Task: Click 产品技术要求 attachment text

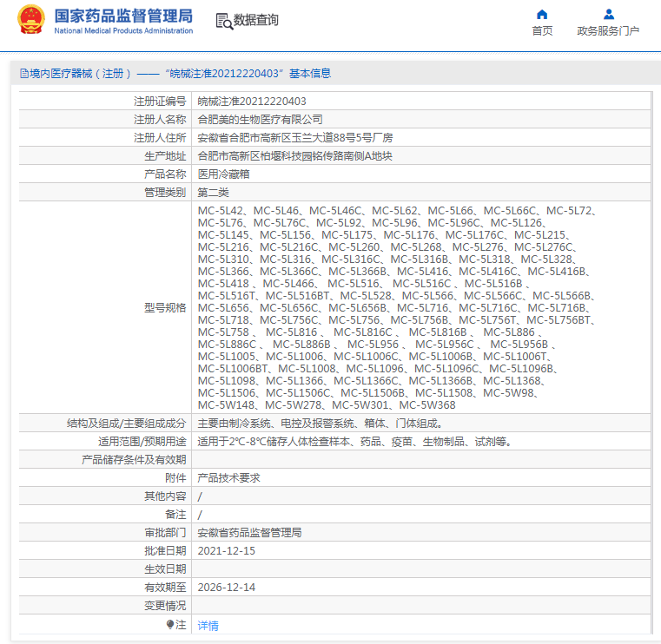Action: coord(229,478)
